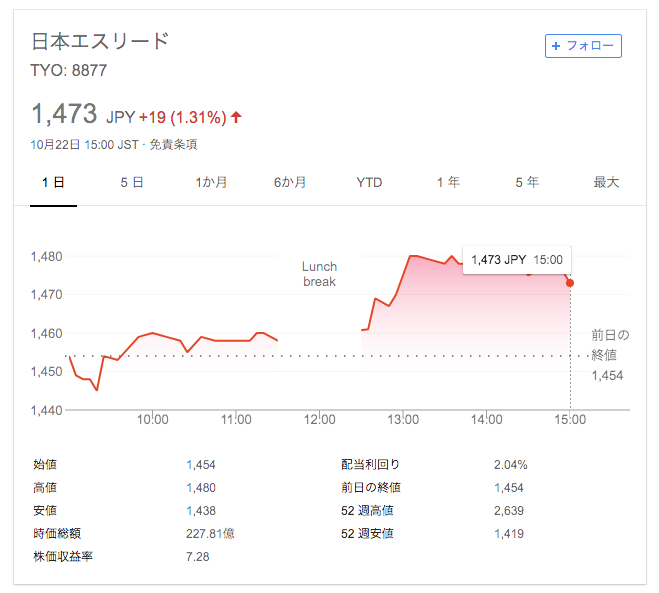Image resolution: width=659 pixels, height=593 pixels.
Task: Select the 1 日 tab
Action: [53, 182]
